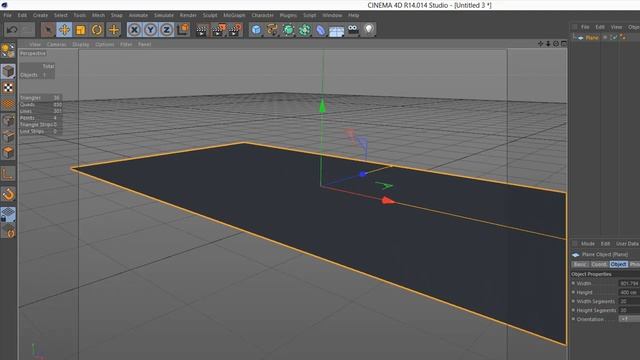Image resolution: width=640 pixels, height=360 pixels.
Task: Open the deformer objects palette
Action: 320,30
